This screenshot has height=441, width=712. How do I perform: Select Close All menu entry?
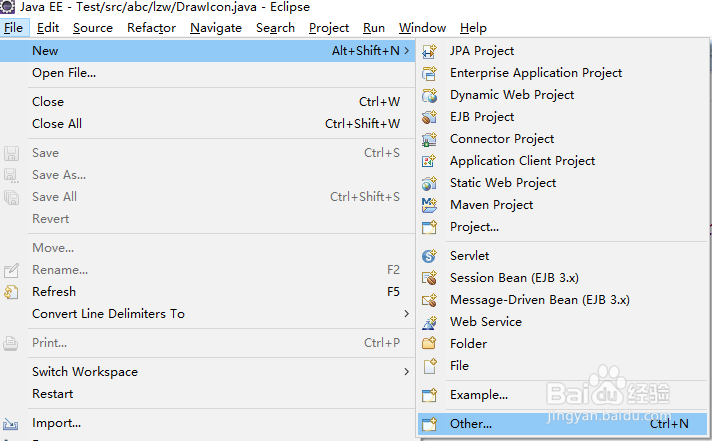coord(208,124)
